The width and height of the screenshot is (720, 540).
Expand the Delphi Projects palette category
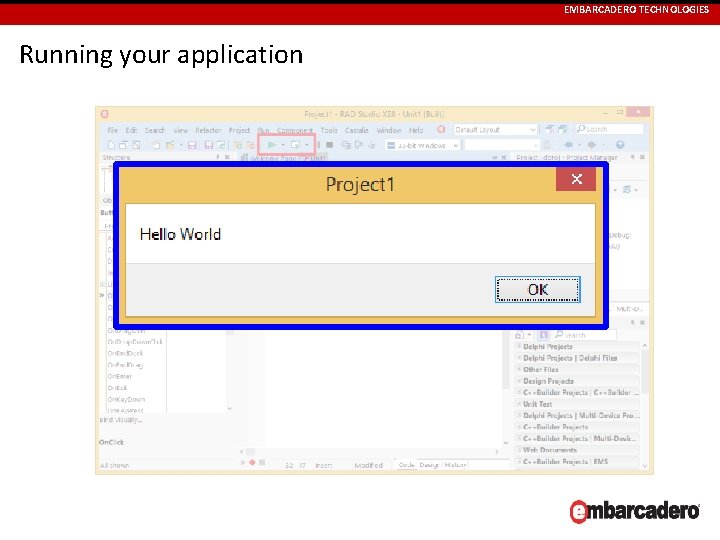pos(577,347)
